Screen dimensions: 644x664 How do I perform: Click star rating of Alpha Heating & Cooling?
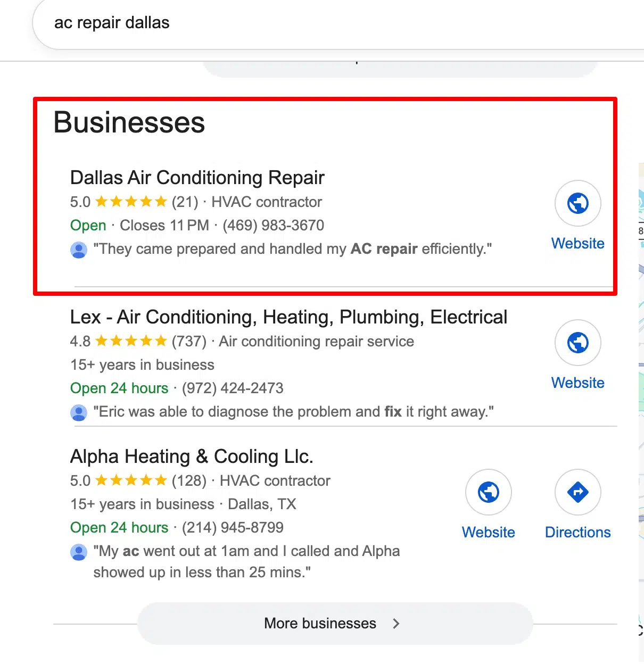(131, 481)
